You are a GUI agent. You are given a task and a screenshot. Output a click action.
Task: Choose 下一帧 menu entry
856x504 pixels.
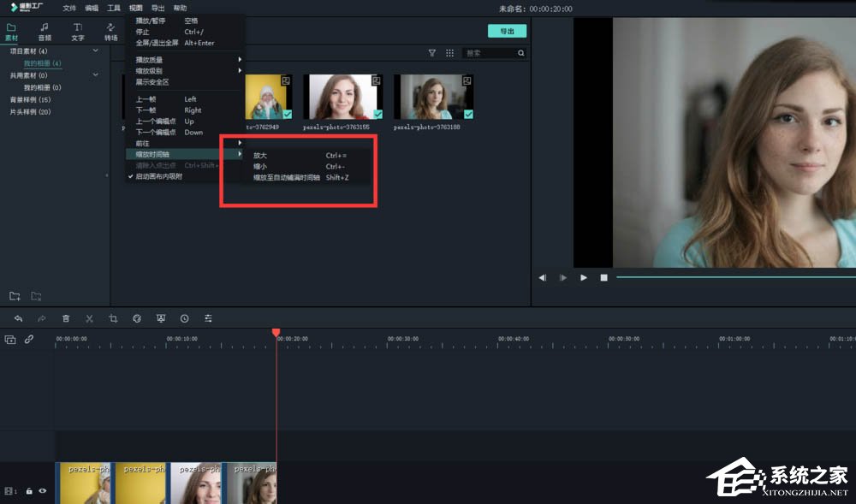[185, 110]
